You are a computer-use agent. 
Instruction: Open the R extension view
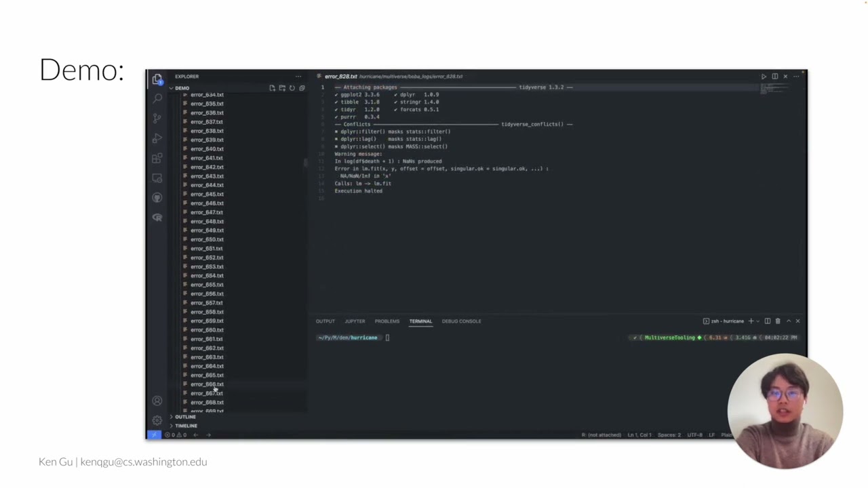pos(157,218)
